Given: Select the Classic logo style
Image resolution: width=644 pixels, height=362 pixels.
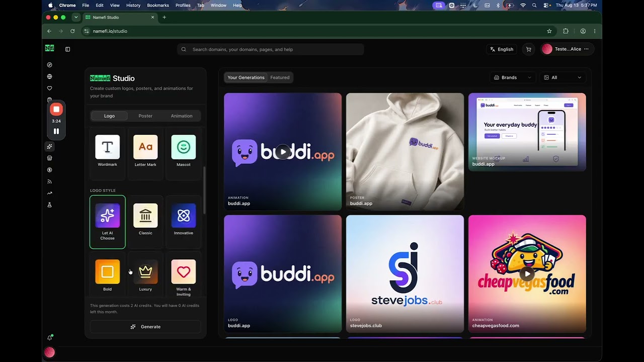Looking at the screenshot, I should pyautogui.click(x=145, y=222).
